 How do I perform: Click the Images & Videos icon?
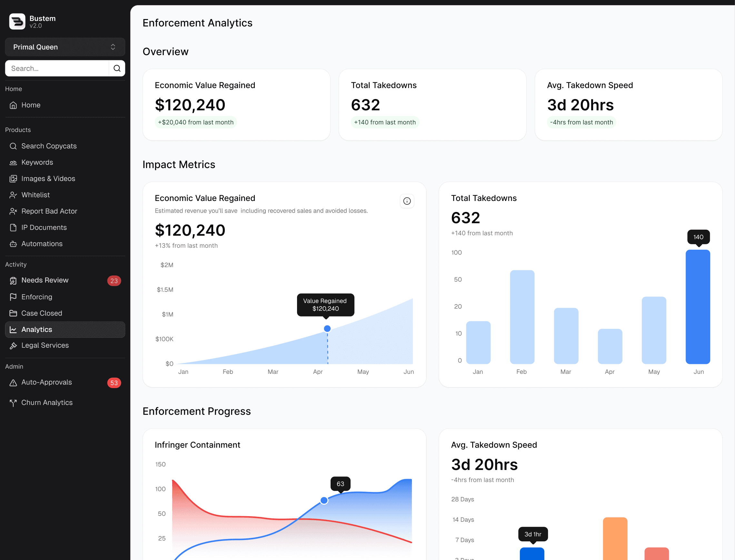tap(13, 179)
